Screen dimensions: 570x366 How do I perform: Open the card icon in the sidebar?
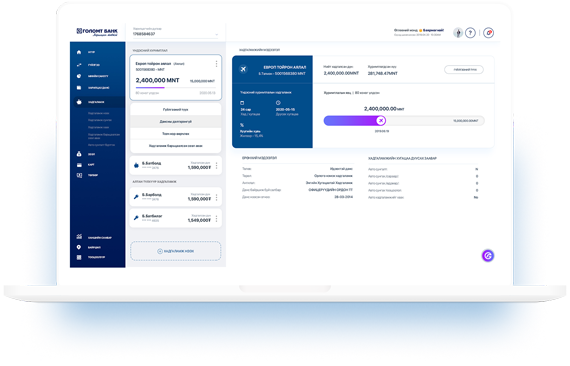coord(79,165)
